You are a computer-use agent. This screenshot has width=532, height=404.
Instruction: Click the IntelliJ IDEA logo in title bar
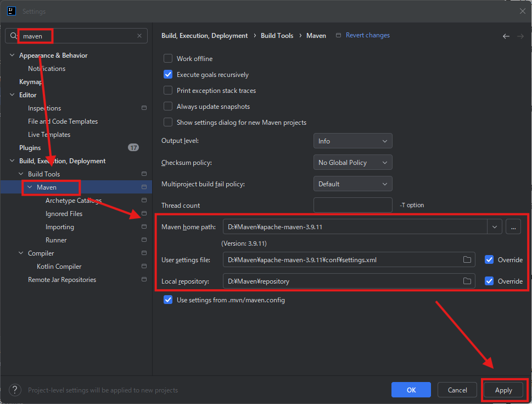(11, 11)
